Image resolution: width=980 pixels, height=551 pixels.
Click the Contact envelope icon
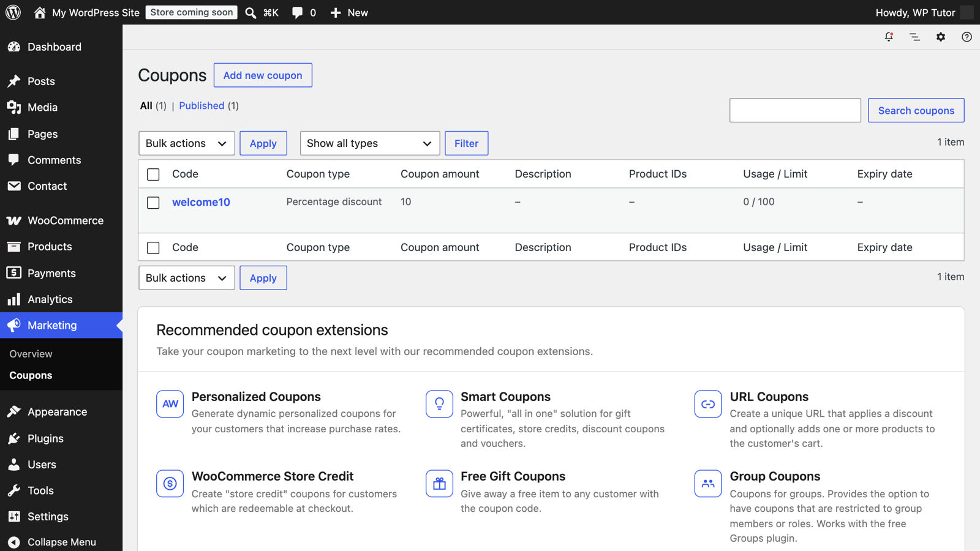tap(14, 186)
